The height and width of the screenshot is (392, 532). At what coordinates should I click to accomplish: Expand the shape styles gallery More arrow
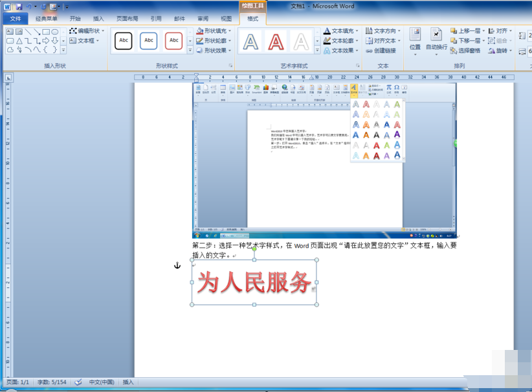pos(190,50)
